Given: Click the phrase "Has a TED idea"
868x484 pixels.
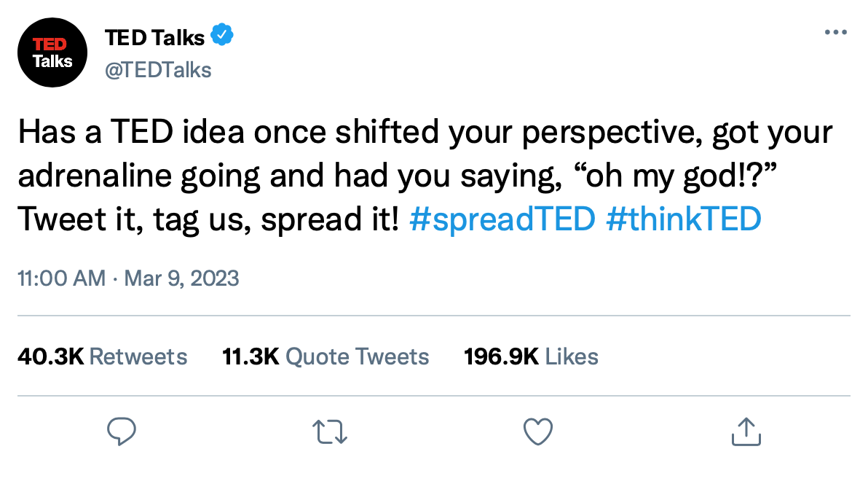Looking at the screenshot, I should point(102,133).
